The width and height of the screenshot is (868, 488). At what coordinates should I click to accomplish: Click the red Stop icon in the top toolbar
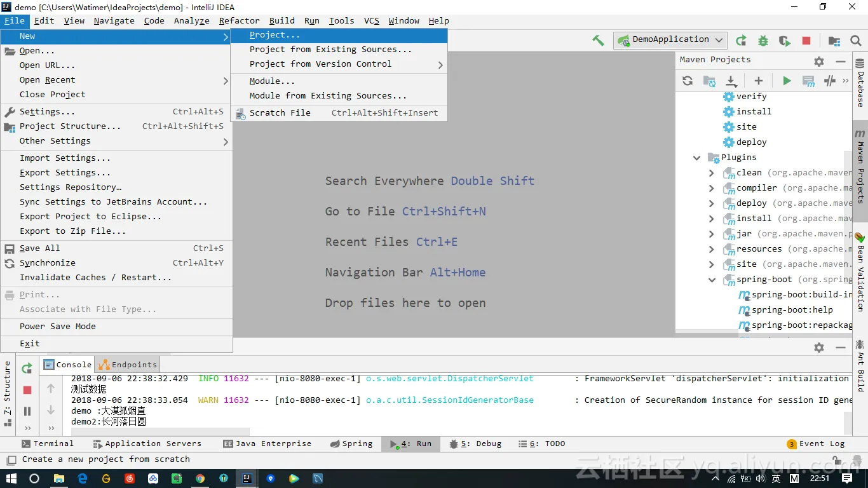pyautogui.click(x=806, y=41)
